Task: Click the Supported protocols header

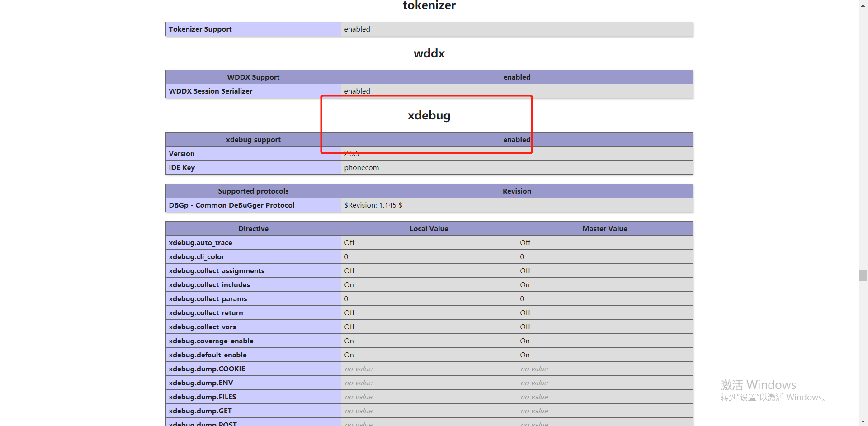Action: pyautogui.click(x=253, y=191)
